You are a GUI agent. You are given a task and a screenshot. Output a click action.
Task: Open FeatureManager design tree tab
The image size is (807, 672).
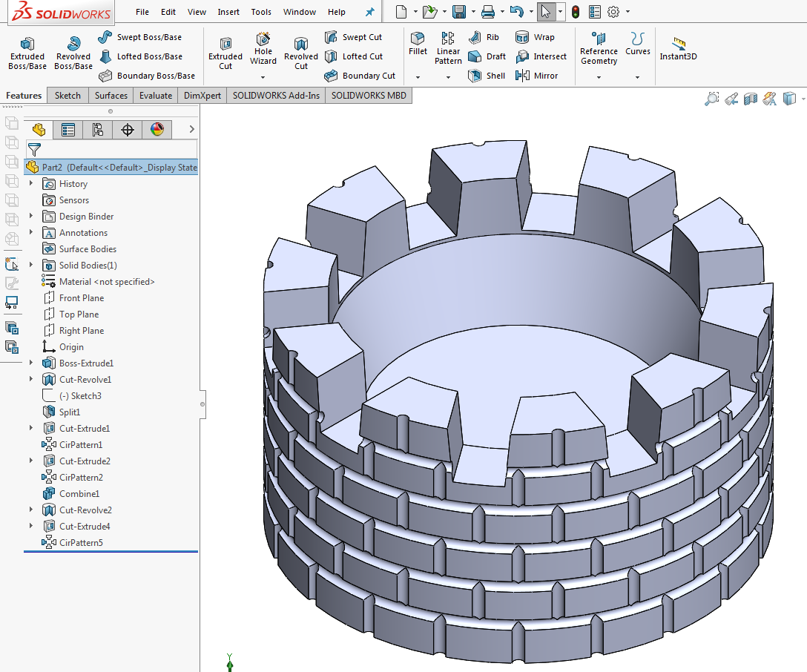[x=39, y=130]
